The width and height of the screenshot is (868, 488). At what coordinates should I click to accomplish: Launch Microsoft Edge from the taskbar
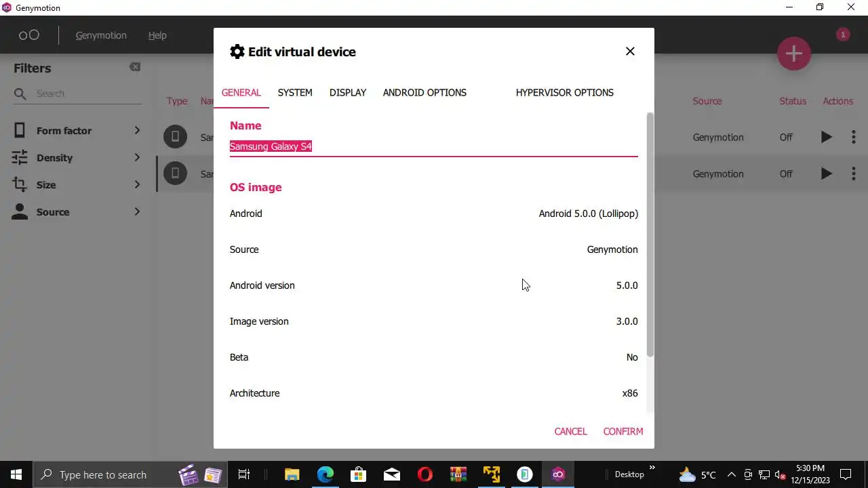[325, 474]
